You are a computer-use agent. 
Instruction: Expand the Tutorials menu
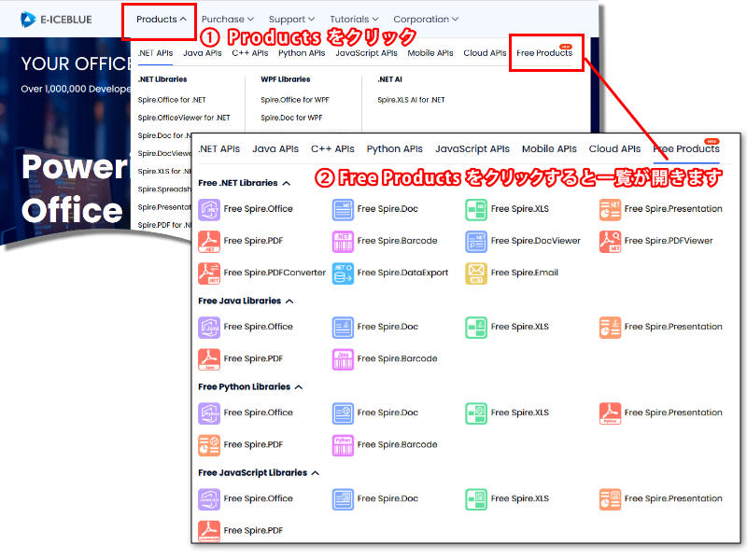click(x=354, y=20)
